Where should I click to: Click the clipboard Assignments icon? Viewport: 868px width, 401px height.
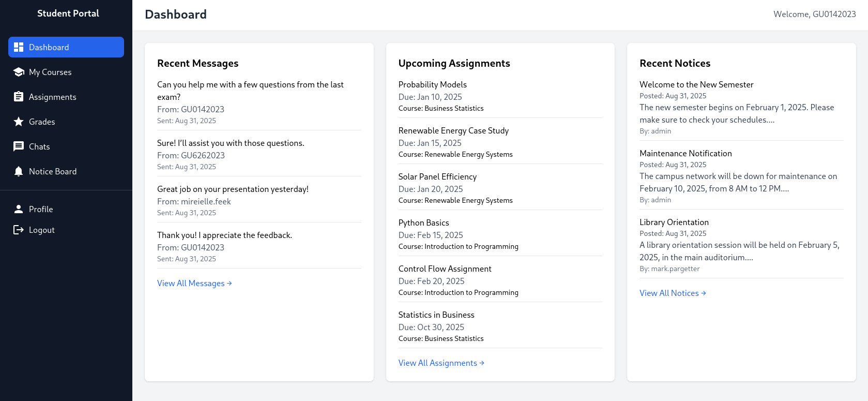19,97
